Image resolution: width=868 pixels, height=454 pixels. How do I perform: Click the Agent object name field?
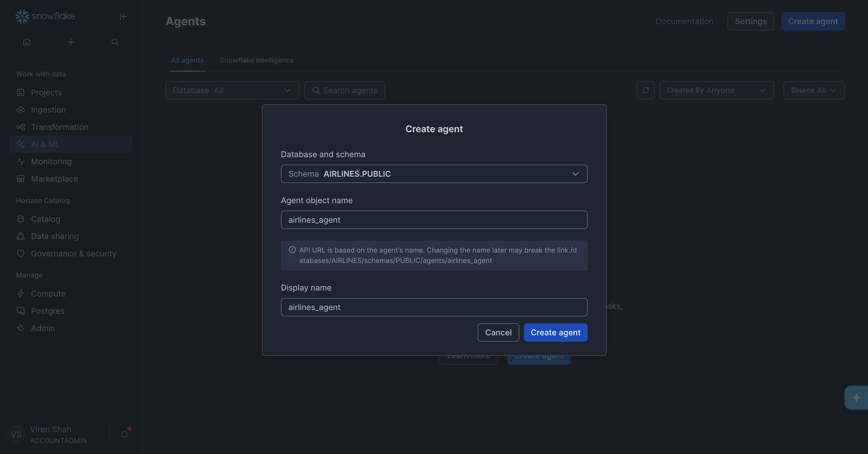(x=434, y=220)
